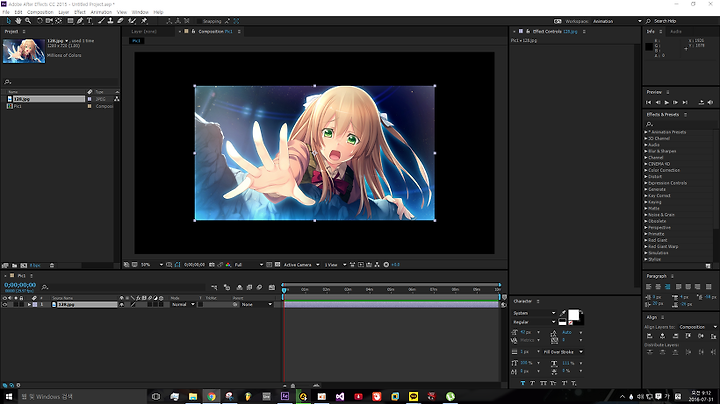Image resolution: width=720 pixels, height=404 pixels.
Task: Show channel and color management settings
Action: [228, 265]
